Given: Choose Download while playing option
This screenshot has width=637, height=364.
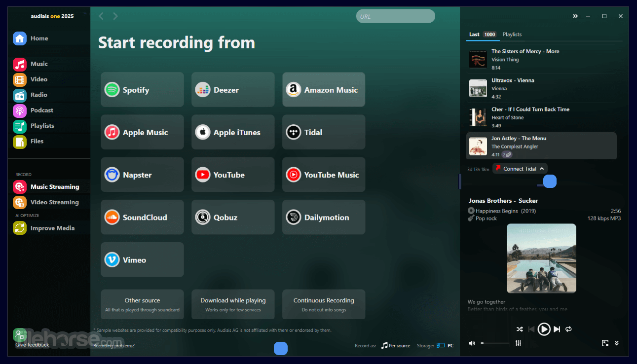Looking at the screenshot, I should click(x=233, y=304).
